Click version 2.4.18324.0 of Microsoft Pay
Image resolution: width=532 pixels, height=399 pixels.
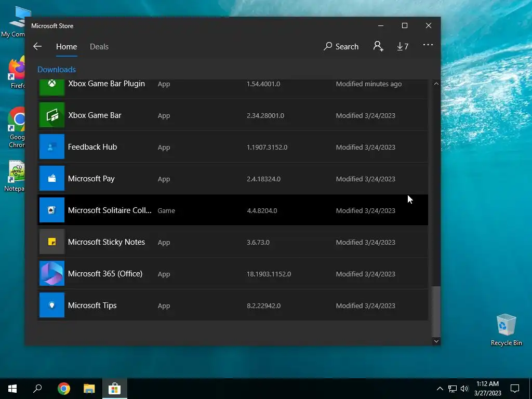263,179
